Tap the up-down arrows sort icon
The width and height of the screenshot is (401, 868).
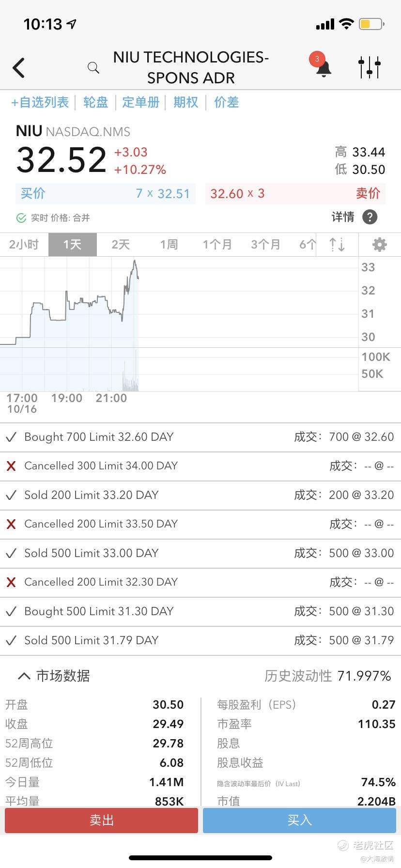[337, 245]
